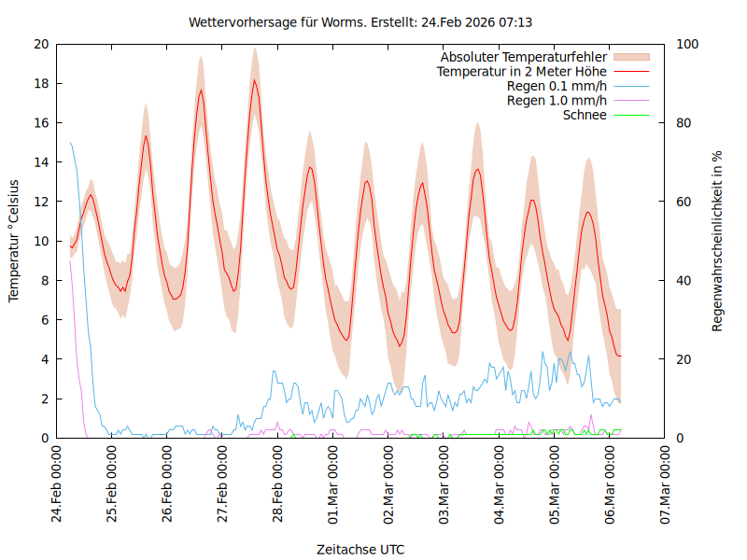
Task: Click the red line sample in the legend
Action: point(631,72)
